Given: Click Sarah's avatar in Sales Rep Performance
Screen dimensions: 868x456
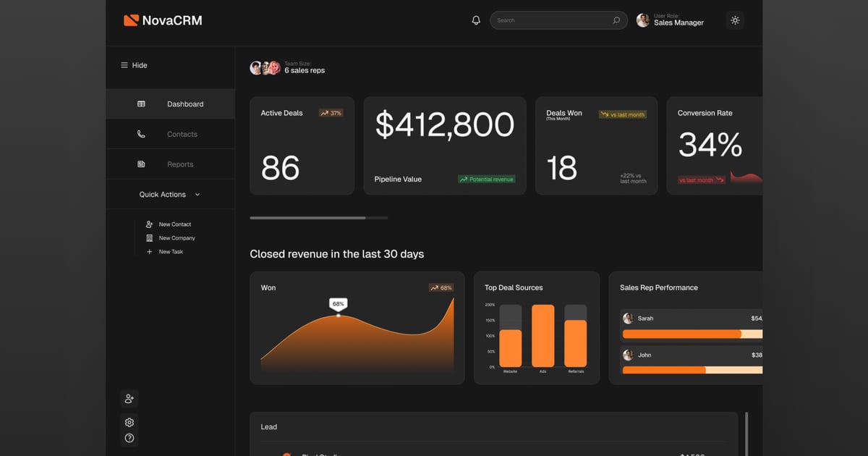Looking at the screenshot, I should click(628, 318).
